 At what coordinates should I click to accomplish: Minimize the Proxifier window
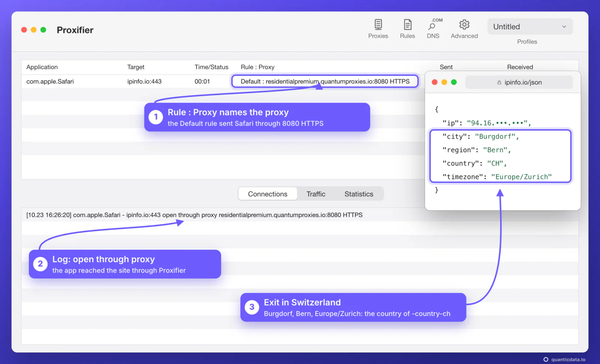point(34,30)
